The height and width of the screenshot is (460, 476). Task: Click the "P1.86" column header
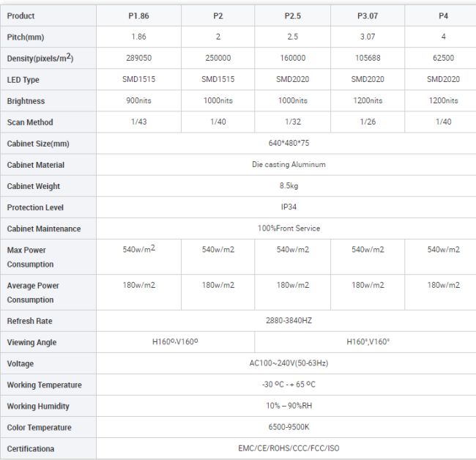[x=138, y=15]
